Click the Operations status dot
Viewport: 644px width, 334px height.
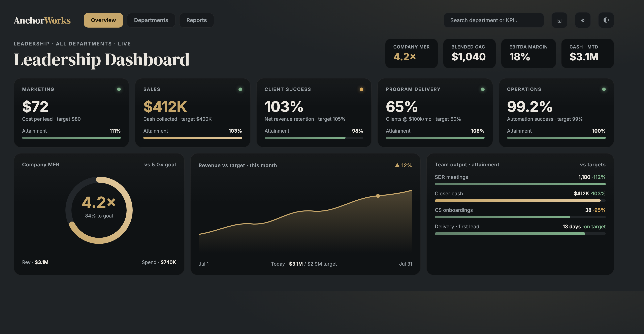pyautogui.click(x=604, y=89)
